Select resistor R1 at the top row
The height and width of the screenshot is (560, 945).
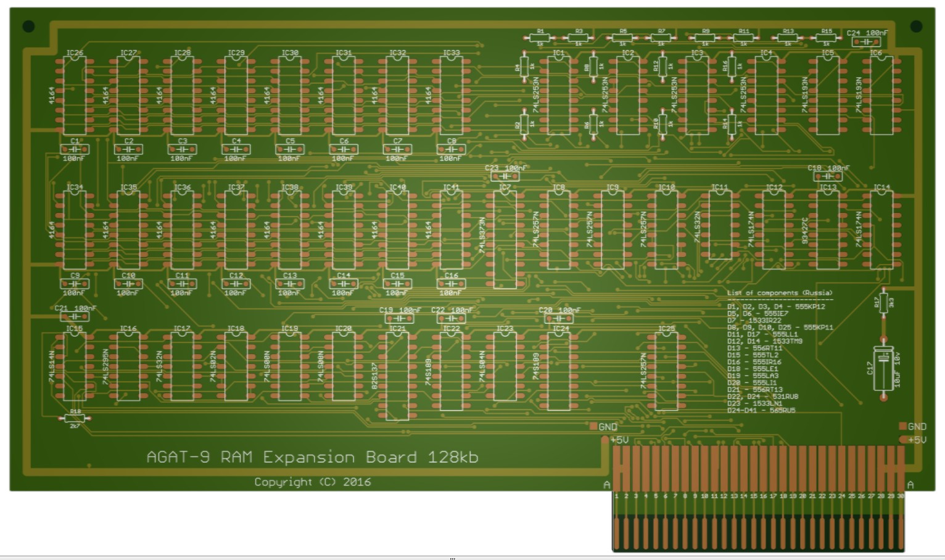540,38
